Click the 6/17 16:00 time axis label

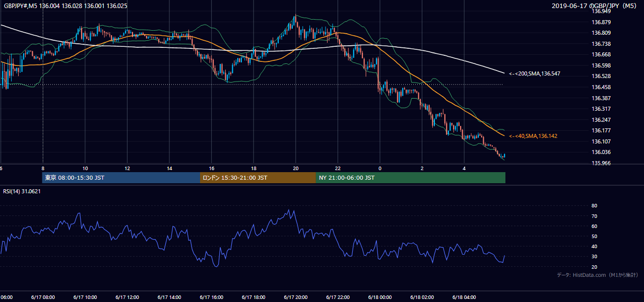click(212, 297)
